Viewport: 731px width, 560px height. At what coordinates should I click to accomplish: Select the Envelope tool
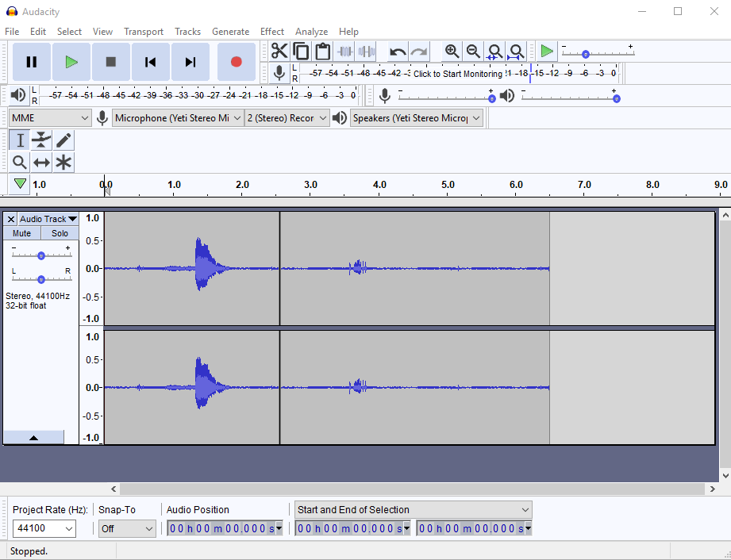click(x=41, y=140)
